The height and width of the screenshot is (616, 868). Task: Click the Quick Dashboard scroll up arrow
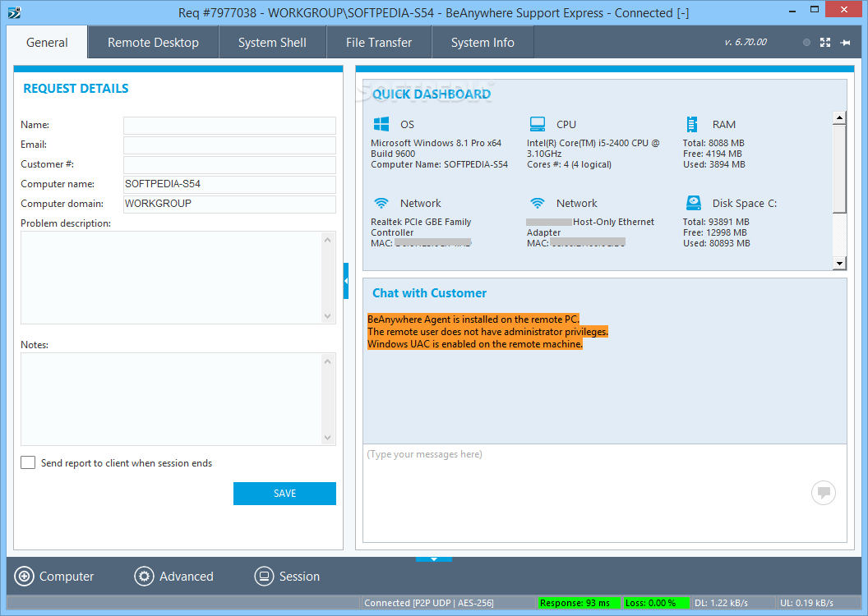coord(839,117)
